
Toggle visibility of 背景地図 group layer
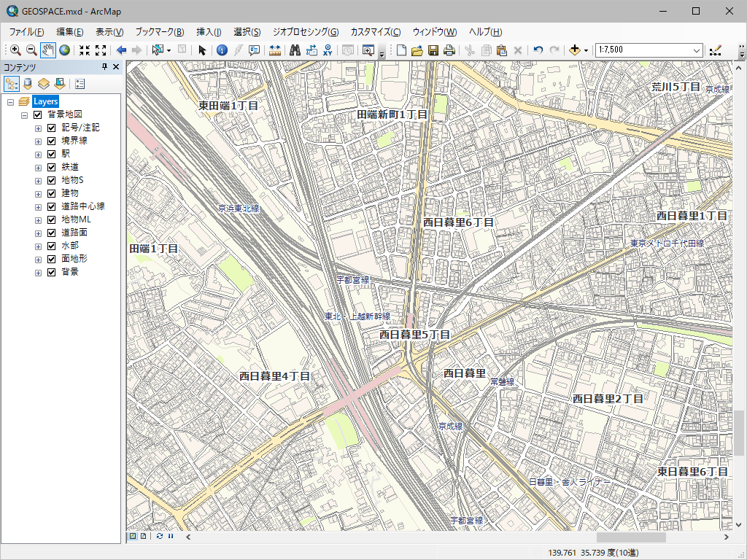tap(38, 114)
